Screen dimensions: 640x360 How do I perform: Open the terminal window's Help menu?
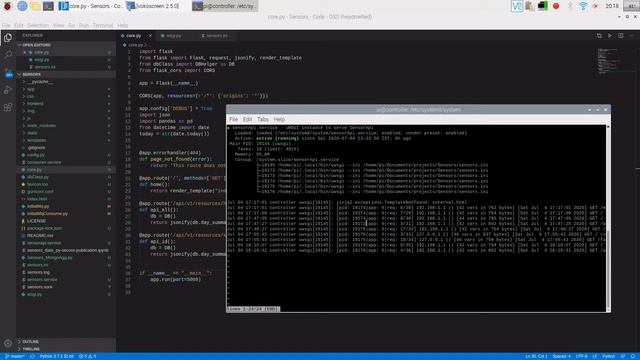click(279, 120)
